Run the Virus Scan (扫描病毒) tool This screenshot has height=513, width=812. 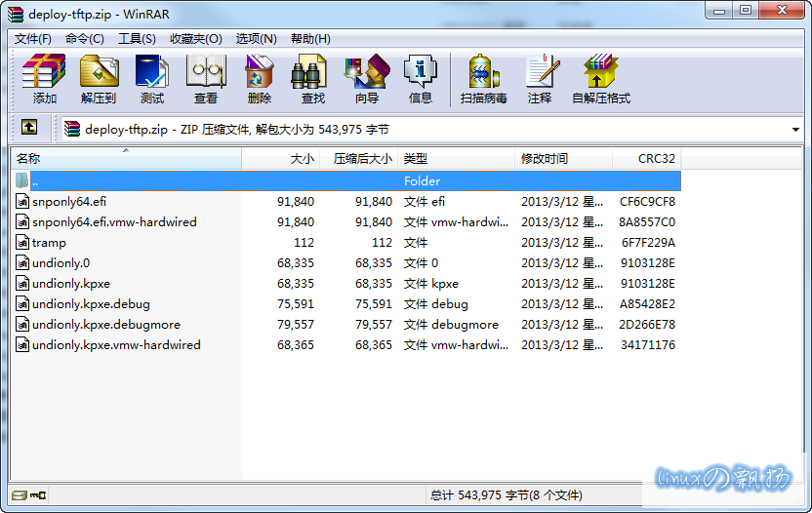click(x=484, y=79)
